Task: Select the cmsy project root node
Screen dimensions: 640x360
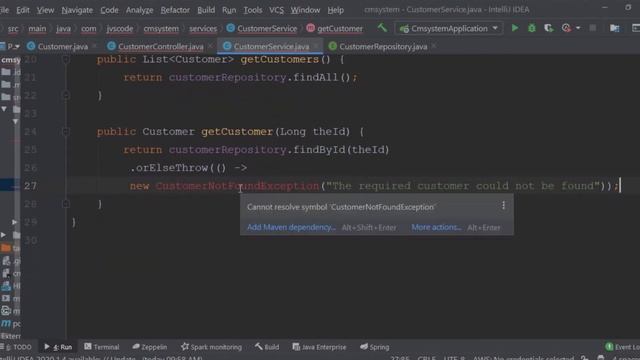Action: [11, 60]
